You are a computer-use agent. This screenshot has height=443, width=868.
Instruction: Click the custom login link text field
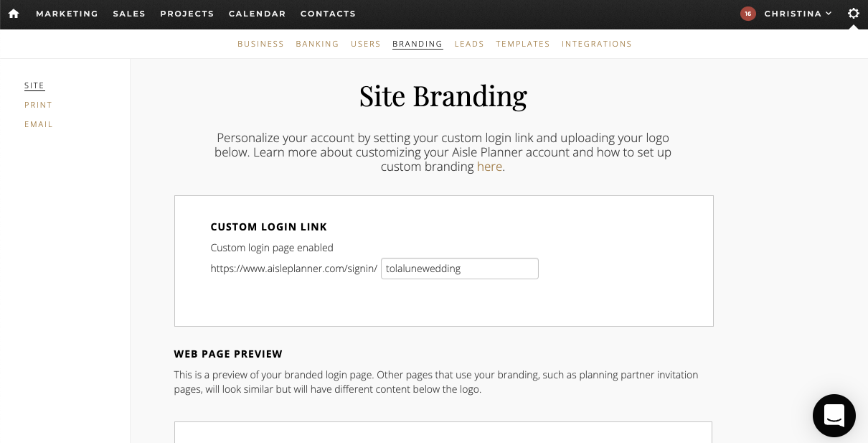(459, 269)
